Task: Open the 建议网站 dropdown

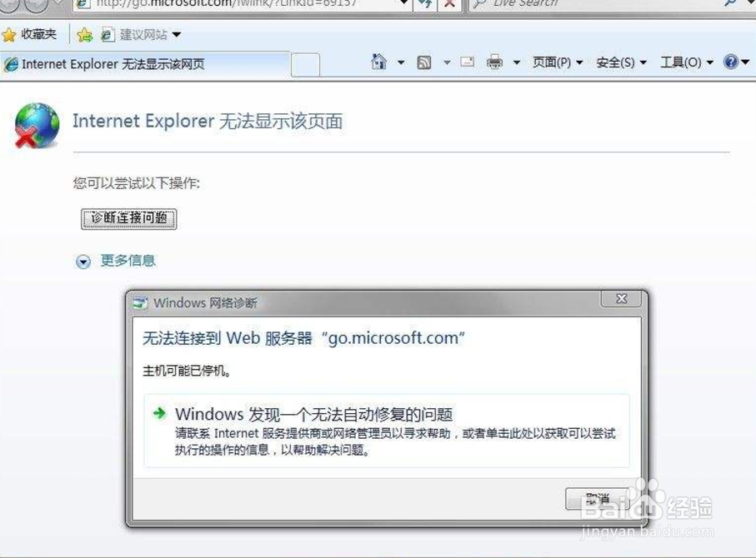Action: [x=141, y=35]
